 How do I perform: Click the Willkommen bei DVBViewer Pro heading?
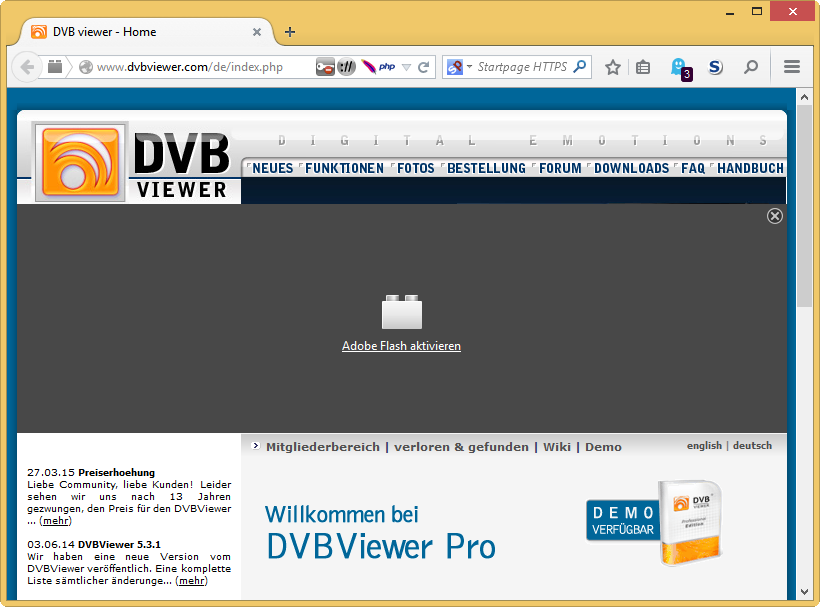[x=380, y=533]
